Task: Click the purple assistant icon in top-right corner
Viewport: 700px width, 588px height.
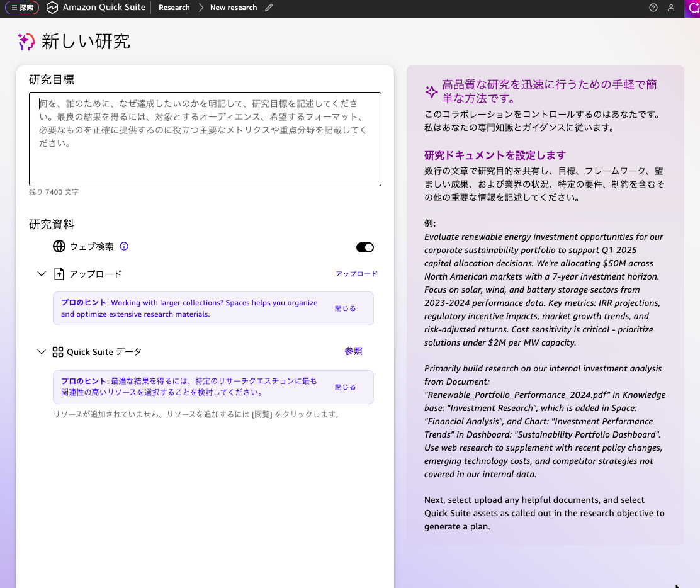Action: pos(692,8)
